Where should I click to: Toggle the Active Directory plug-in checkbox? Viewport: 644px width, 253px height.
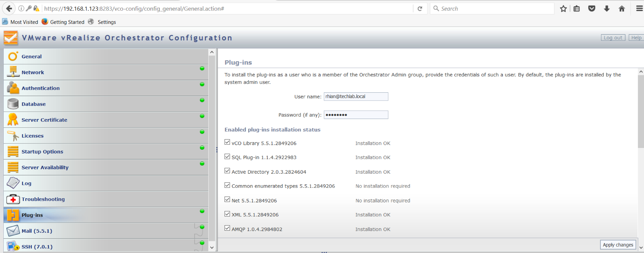tap(227, 171)
